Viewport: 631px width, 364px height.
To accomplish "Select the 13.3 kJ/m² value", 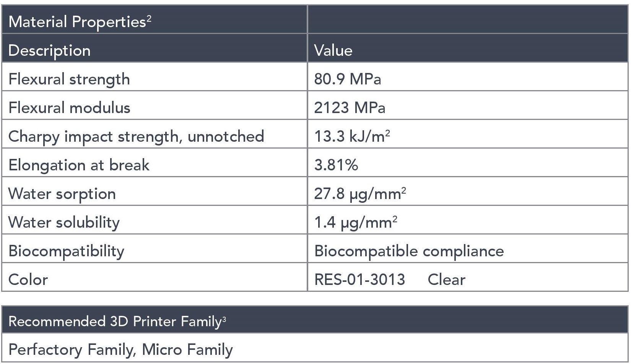I will coord(352,136).
